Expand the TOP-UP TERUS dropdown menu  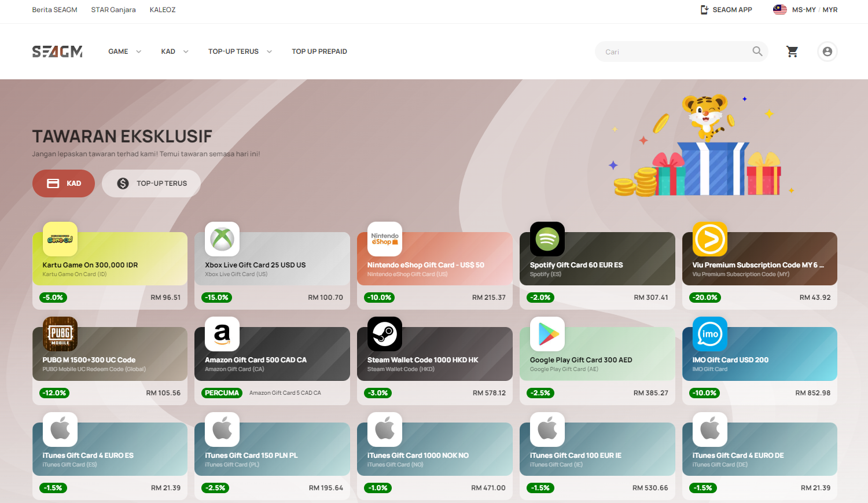240,52
